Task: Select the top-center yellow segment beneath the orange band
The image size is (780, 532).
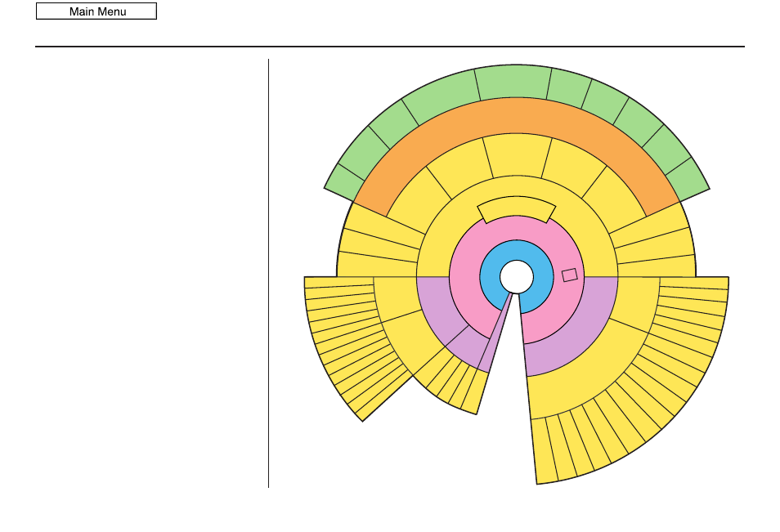Action: 518,155
